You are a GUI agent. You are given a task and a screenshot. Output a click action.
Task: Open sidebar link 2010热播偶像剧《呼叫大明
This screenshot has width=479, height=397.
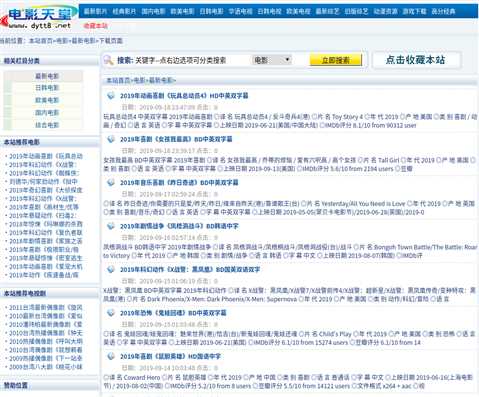pyautogui.click(x=45, y=341)
